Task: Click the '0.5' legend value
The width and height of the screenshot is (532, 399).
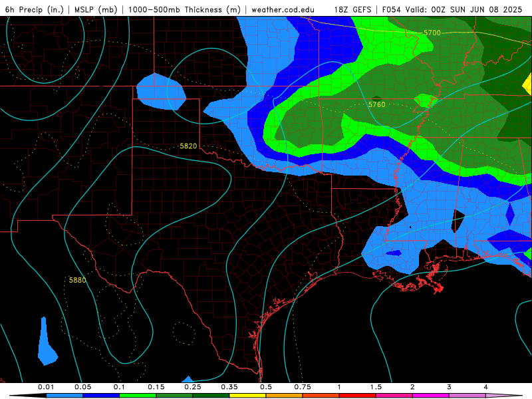Action: tap(266, 387)
